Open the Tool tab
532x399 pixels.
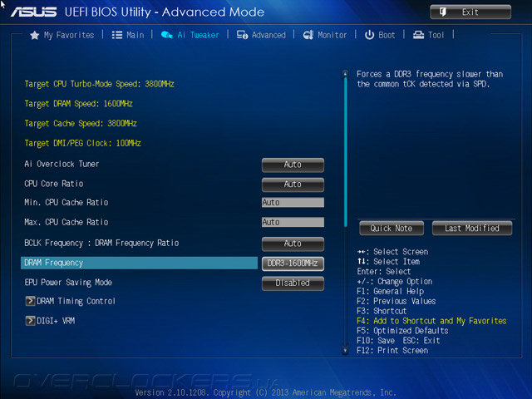pos(429,35)
